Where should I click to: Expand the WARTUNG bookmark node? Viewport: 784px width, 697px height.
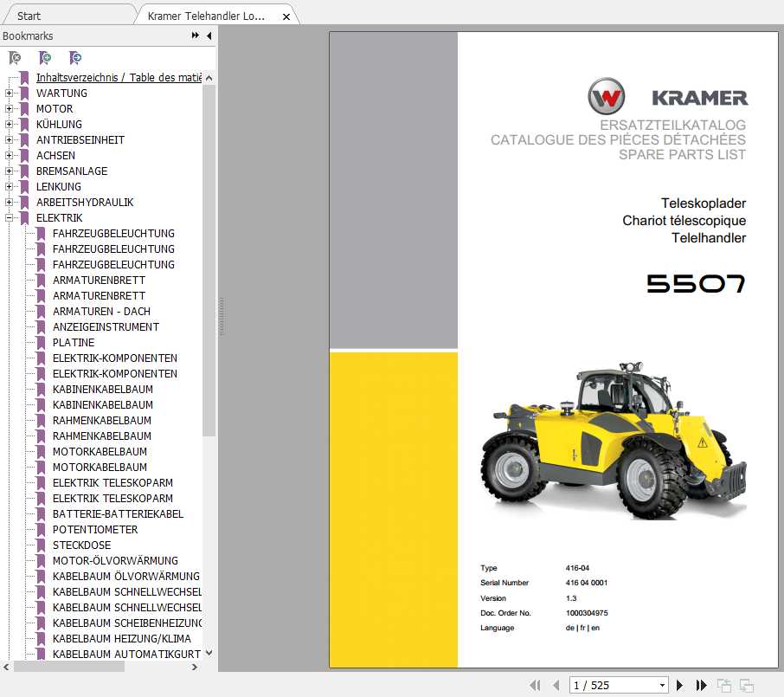[x=9, y=94]
